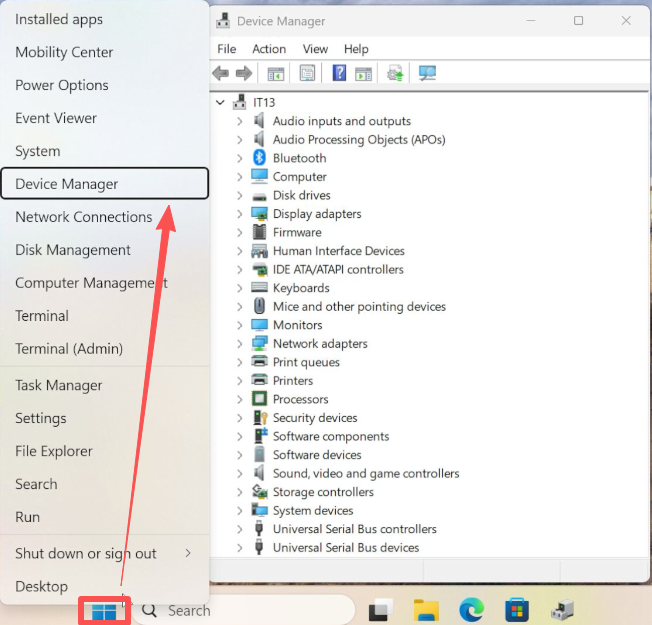Expand the Bluetooth device category
652x625 pixels.
click(x=240, y=158)
